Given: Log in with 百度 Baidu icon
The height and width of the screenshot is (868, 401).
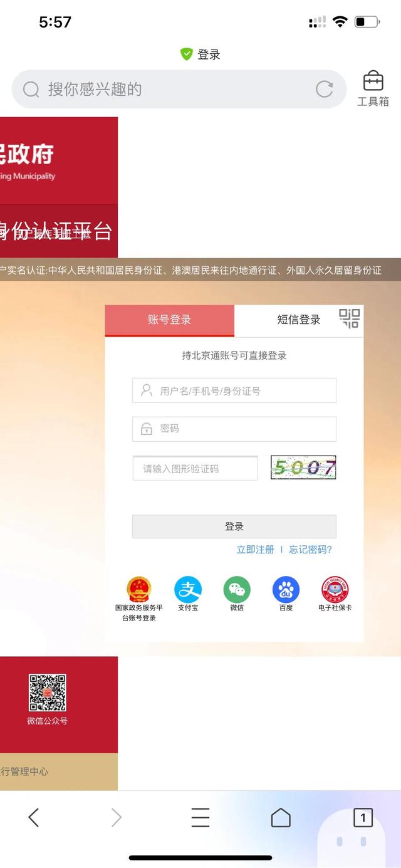Looking at the screenshot, I should 286,590.
